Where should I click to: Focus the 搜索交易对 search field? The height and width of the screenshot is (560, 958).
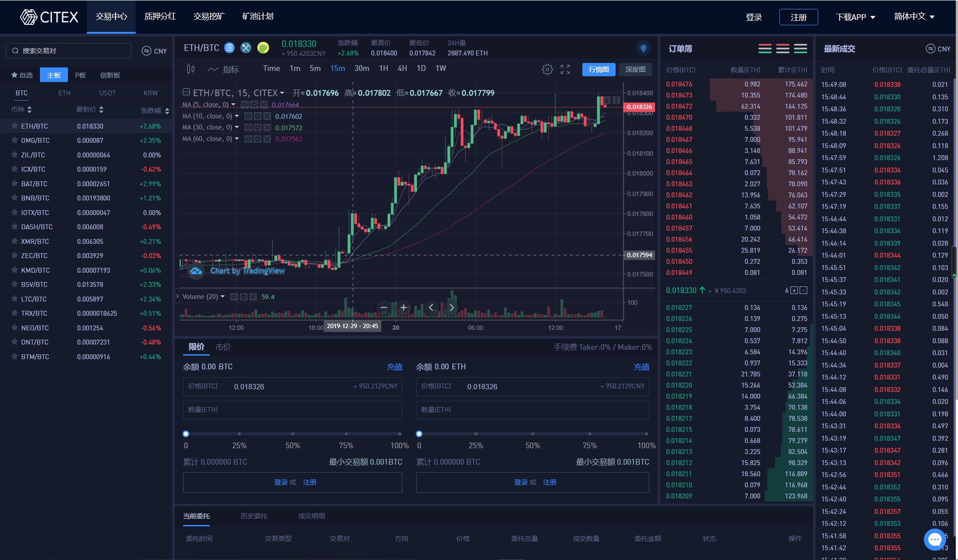pos(69,51)
